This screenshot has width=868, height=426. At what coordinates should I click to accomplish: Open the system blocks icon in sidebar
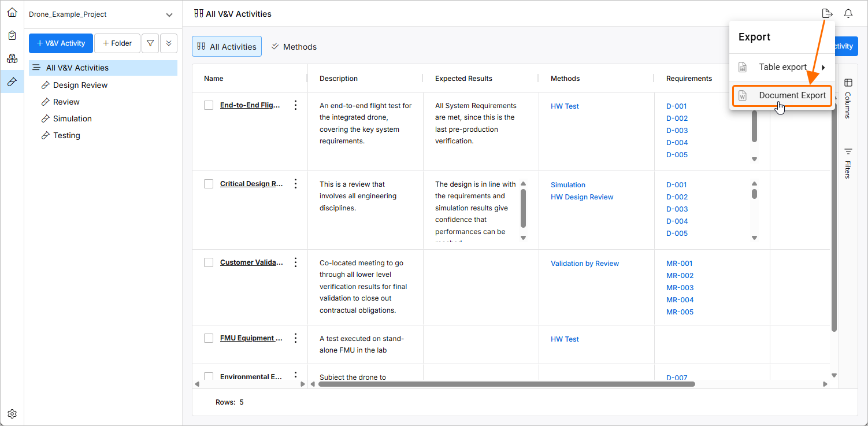click(x=12, y=58)
